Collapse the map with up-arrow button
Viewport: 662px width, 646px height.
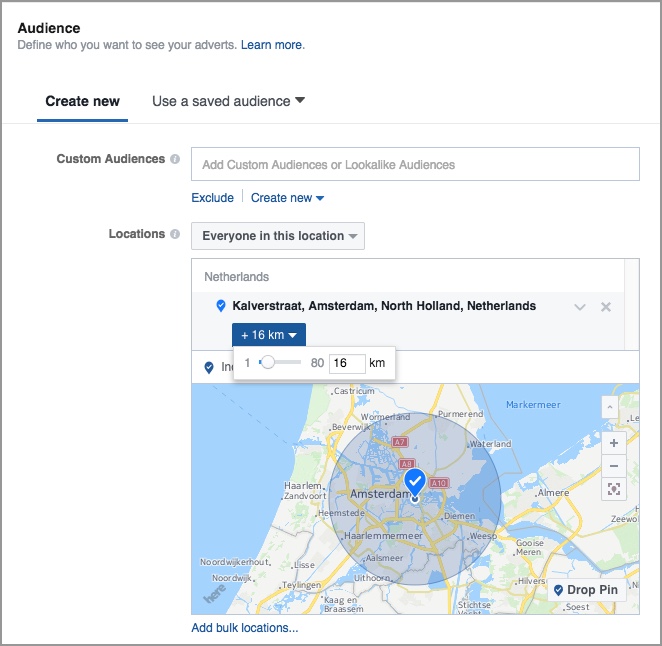tap(609, 407)
